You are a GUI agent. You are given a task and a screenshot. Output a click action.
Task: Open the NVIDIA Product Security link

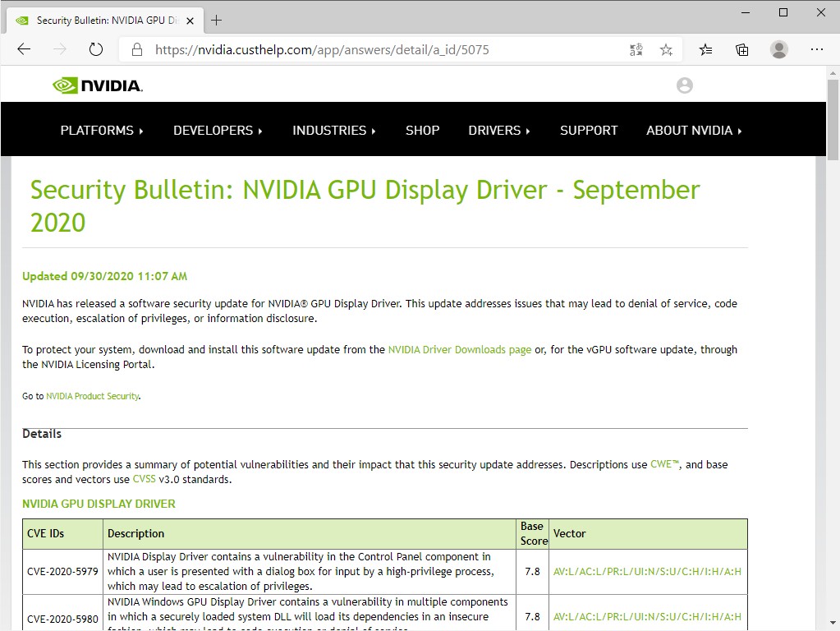coord(92,396)
